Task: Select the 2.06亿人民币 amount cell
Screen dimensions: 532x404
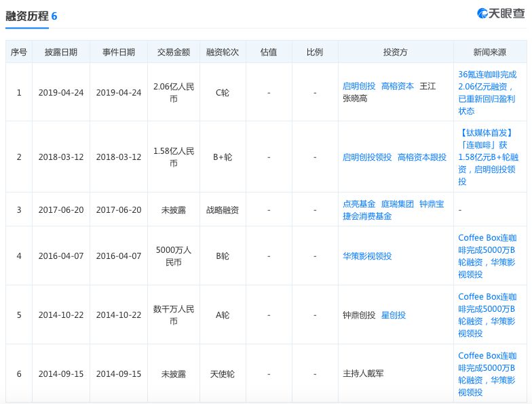Action: [174, 92]
